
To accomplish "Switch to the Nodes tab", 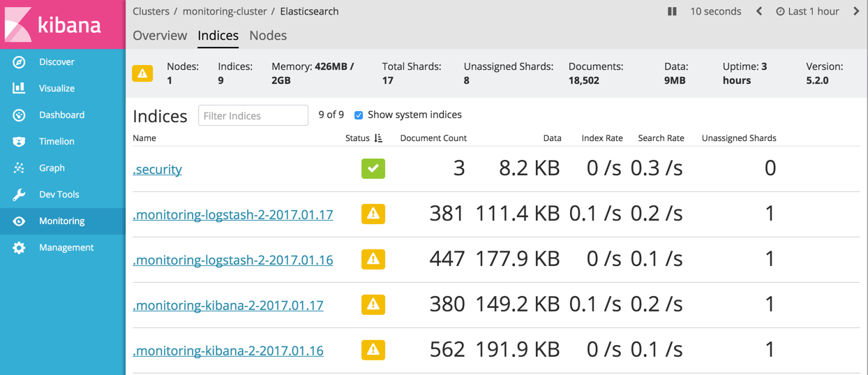I will click(x=268, y=36).
